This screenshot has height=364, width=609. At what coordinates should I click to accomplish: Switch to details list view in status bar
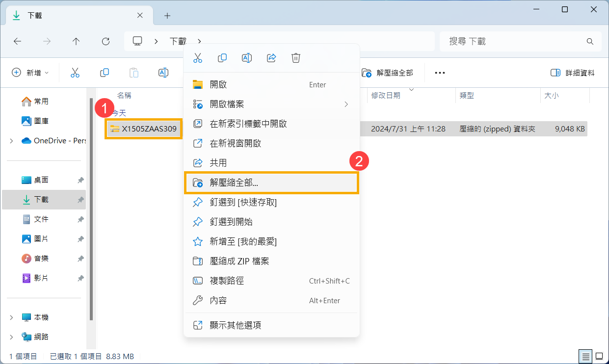click(586, 356)
